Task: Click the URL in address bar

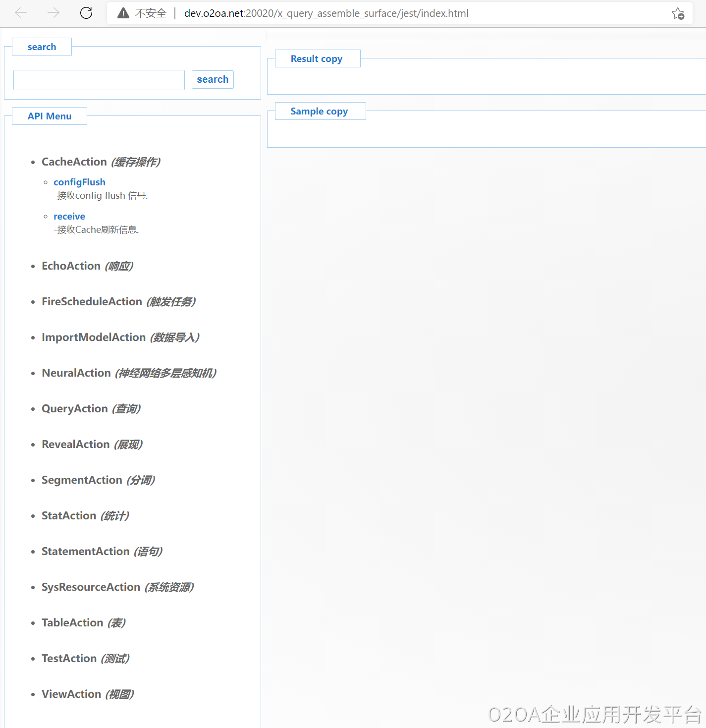Action: click(x=326, y=13)
